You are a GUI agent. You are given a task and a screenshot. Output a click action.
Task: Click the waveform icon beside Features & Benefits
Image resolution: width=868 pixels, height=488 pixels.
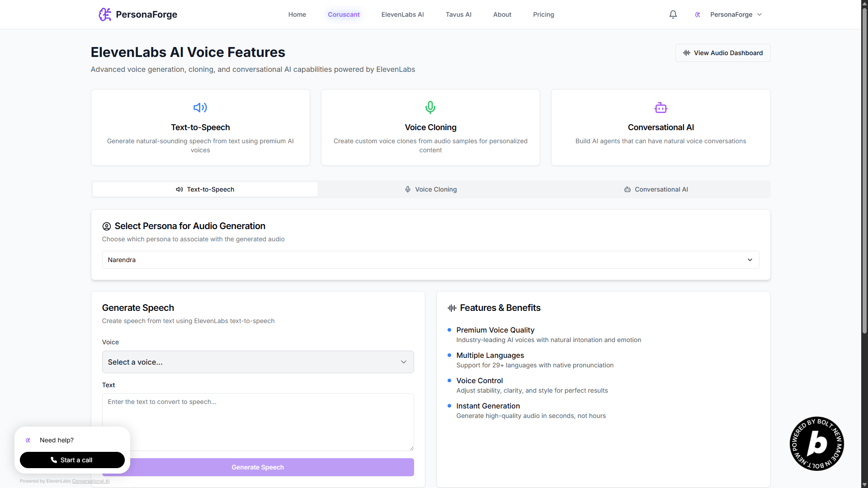point(452,308)
